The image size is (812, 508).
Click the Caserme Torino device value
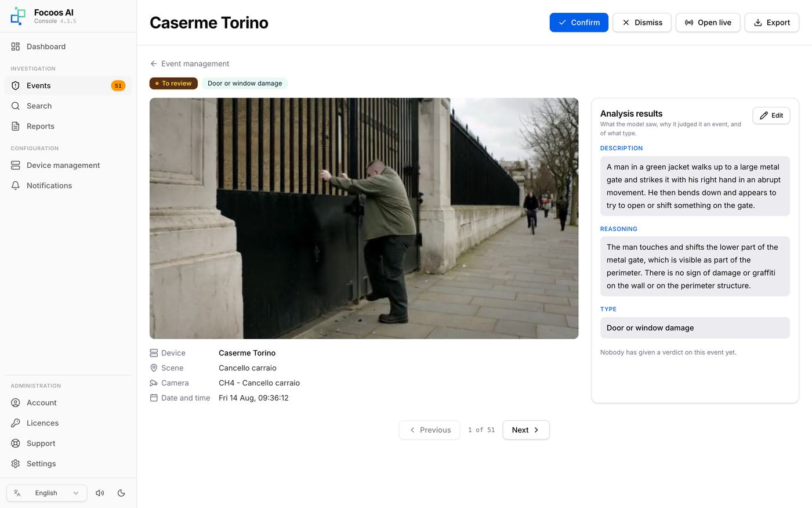pyautogui.click(x=247, y=353)
